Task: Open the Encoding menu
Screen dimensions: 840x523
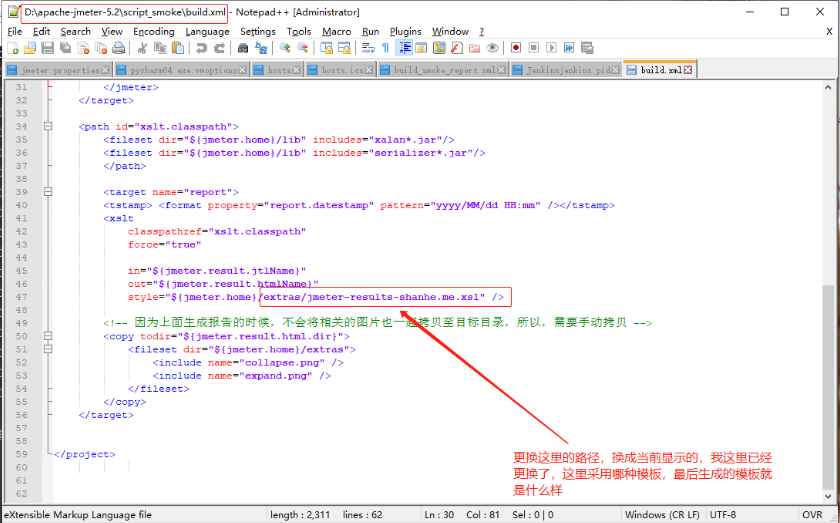Action: tap(154, 32)
